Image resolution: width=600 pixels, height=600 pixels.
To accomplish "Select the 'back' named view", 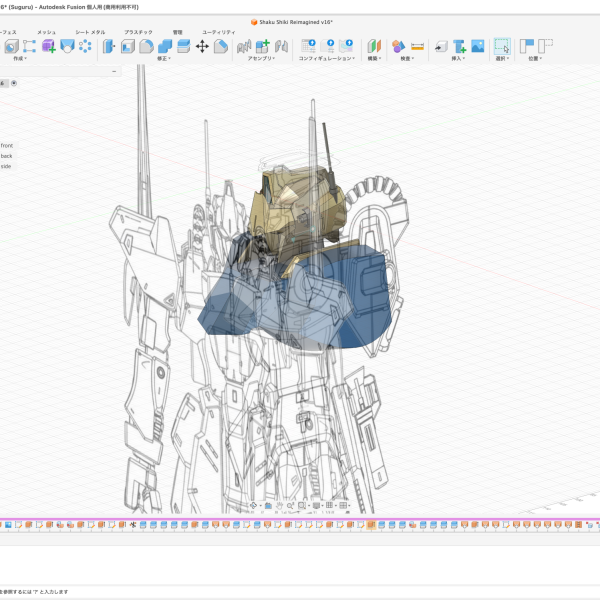I will pos(7,156).
